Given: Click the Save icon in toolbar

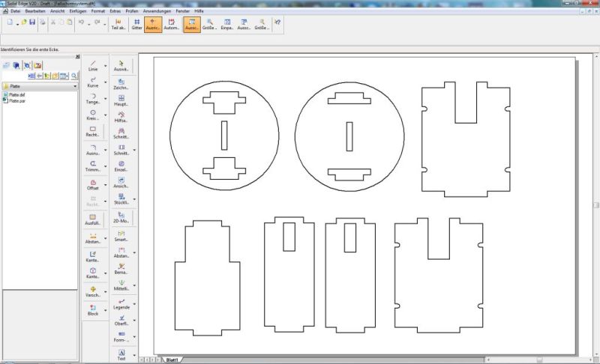Looking at the screenshot, I should [x=32, y=23].
